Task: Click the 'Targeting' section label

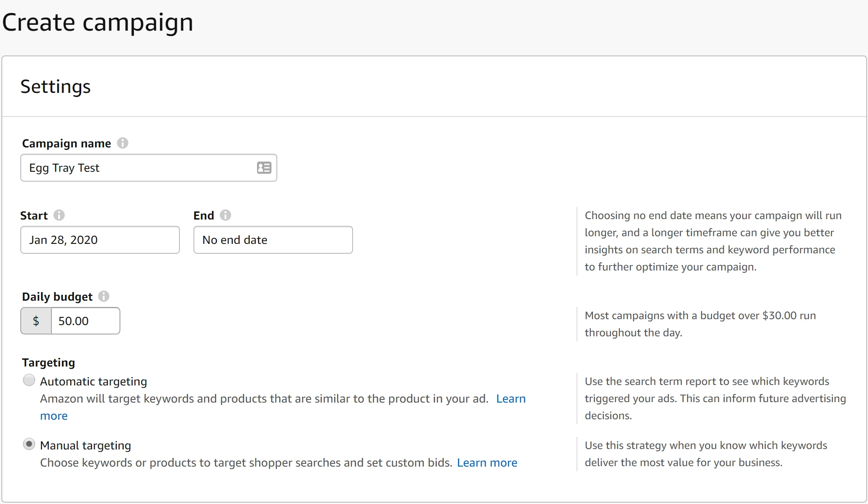Action: (49, 362)
